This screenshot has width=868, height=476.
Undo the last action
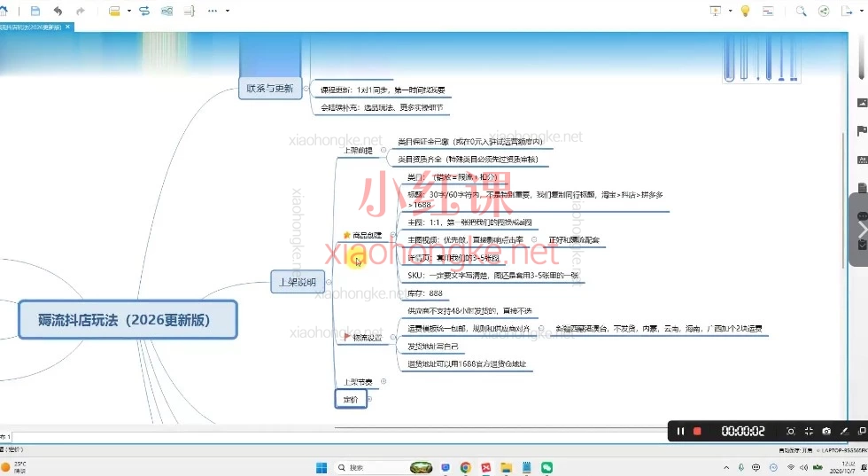58,11
